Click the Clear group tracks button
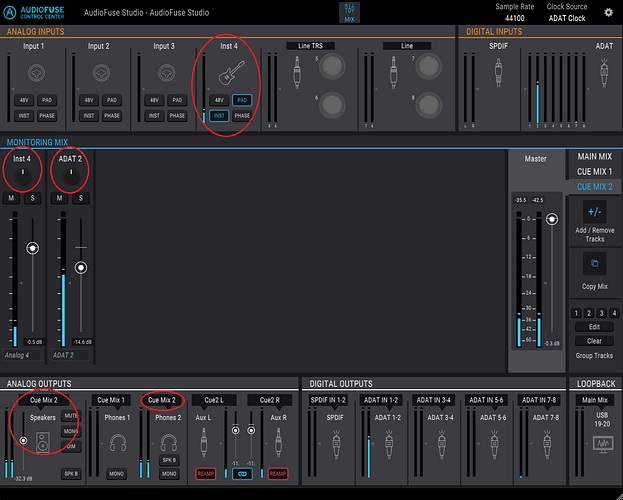The height and width of the screenshot is (500, 623). (594, 341)
